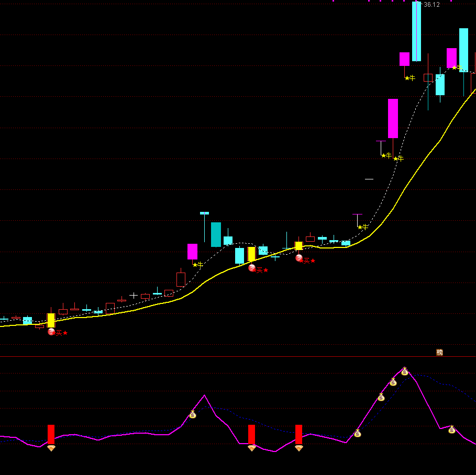476x475 pixels.
Task: Click the dark teal candlestick body
Action: (216, 234)
